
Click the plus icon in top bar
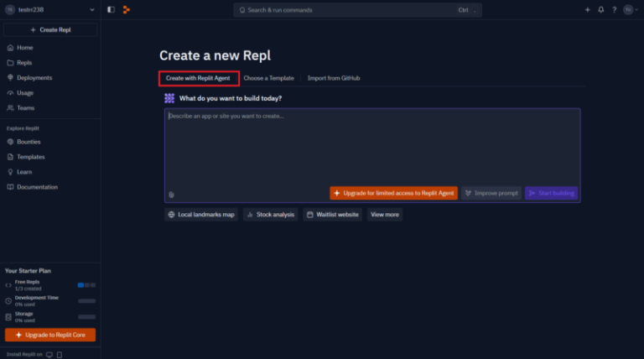click(587, 10)
